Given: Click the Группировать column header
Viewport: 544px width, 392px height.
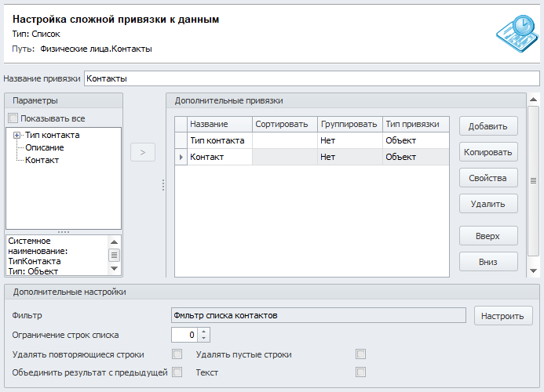Looking at the screenshot, I should point(349,125).
